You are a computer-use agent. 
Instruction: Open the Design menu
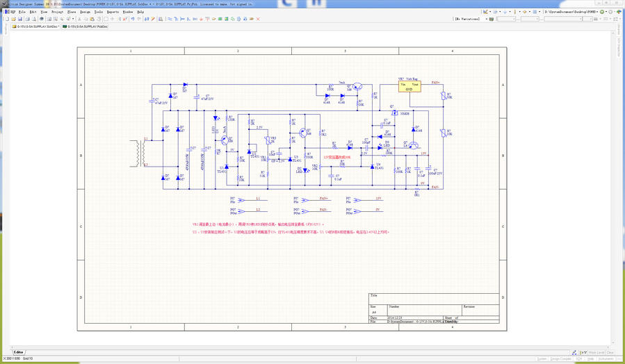pos(85,12)
